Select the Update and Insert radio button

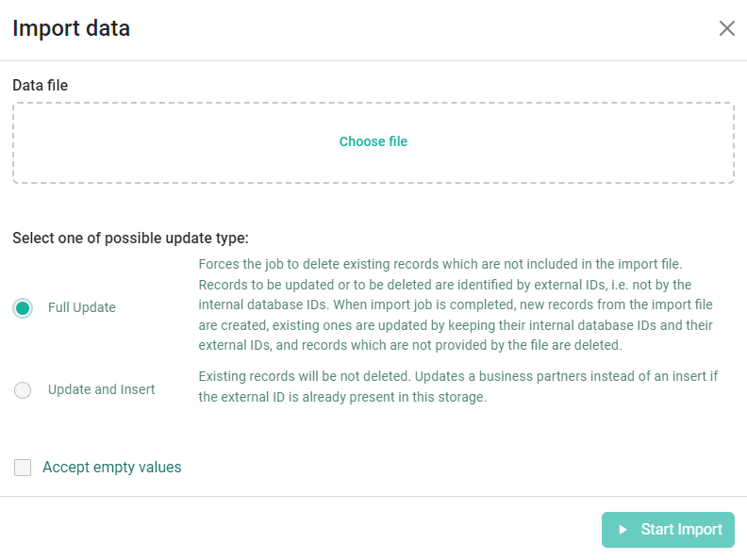[23, 390]
